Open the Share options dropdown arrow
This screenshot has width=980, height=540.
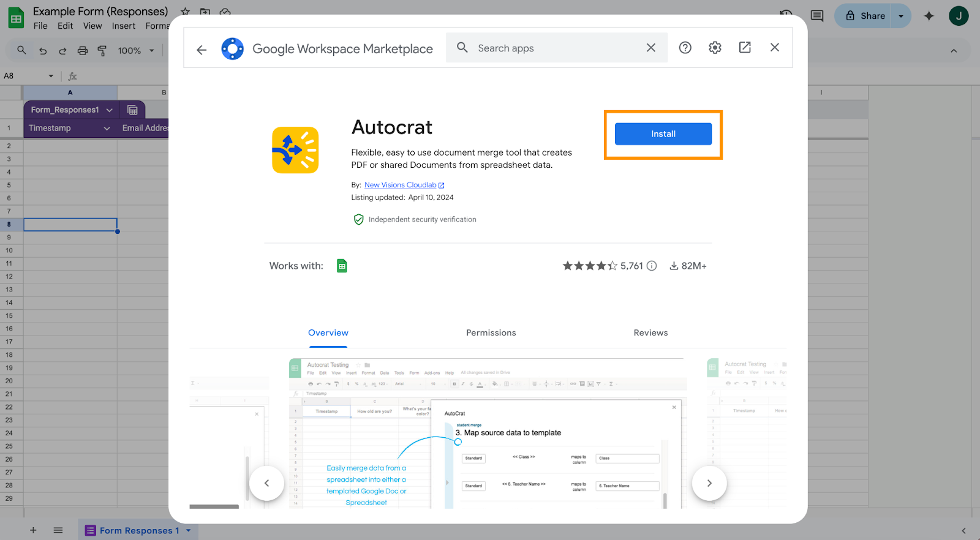click(901, 16)
